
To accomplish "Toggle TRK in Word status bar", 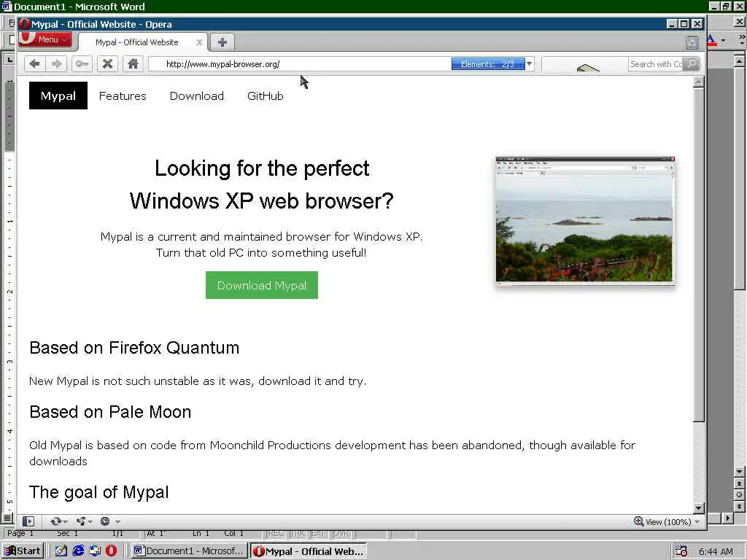I will pos(298,534).
